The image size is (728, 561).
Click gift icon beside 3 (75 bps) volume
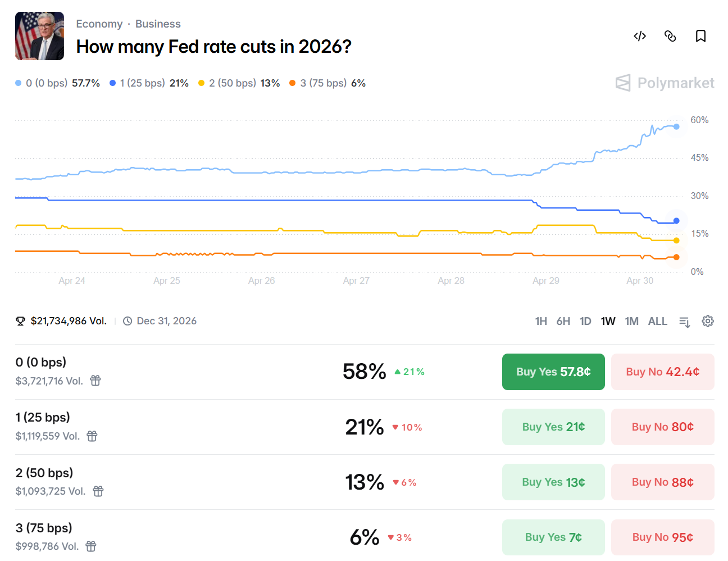coord(91,546)
